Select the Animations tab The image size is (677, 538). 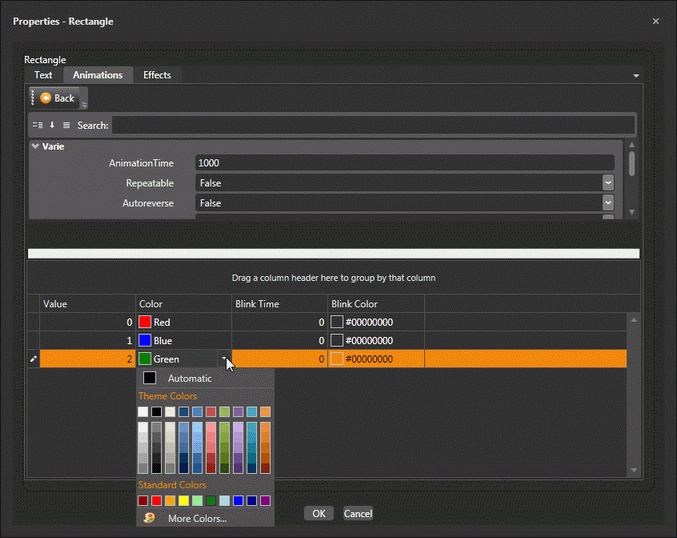tap(98, 75)
